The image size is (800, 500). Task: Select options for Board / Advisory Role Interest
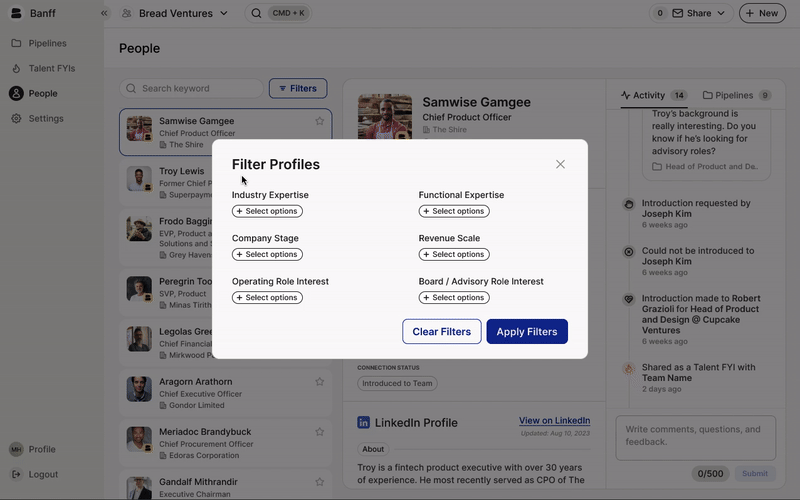click(x=454, y=297)
